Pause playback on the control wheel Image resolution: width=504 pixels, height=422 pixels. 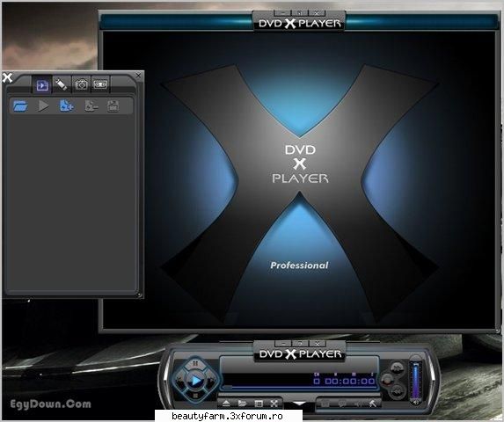click(x=195, y=364)
